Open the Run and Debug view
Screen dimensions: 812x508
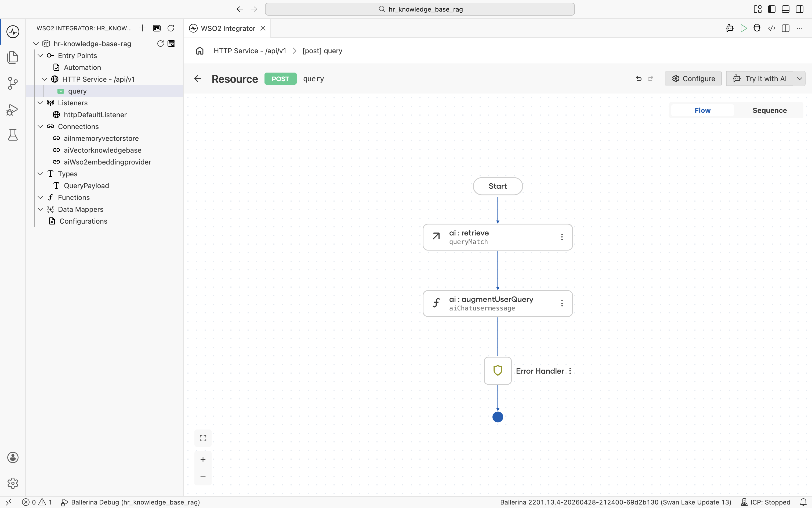tap(13, 110)
